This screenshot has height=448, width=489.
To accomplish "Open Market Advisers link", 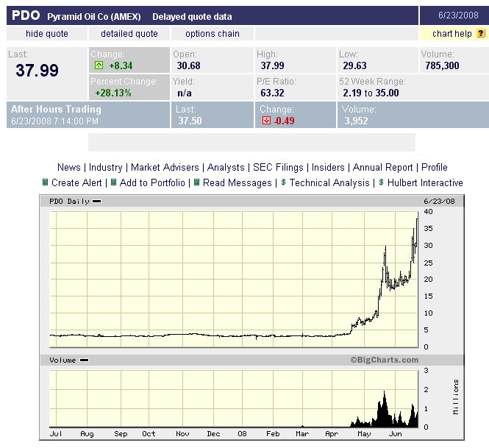I will [165, 167].
